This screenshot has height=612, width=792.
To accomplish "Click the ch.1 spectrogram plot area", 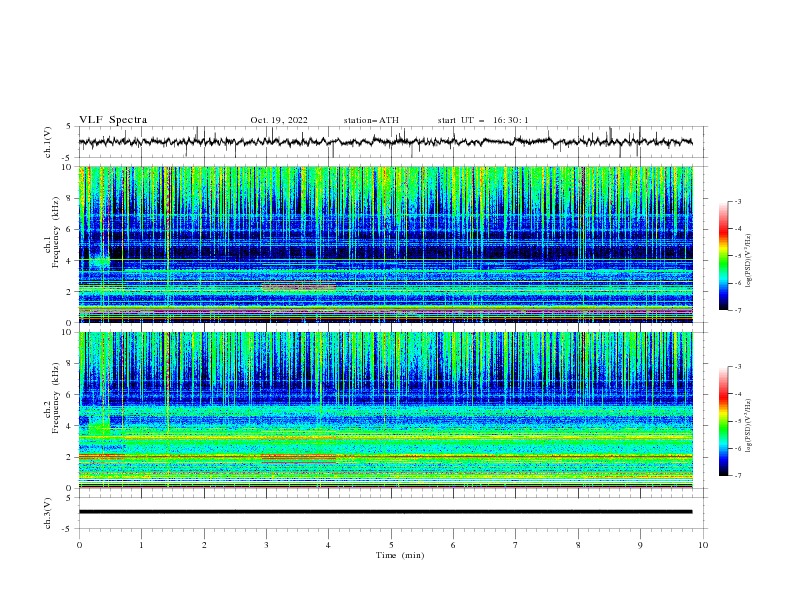I will coord(385,244).
